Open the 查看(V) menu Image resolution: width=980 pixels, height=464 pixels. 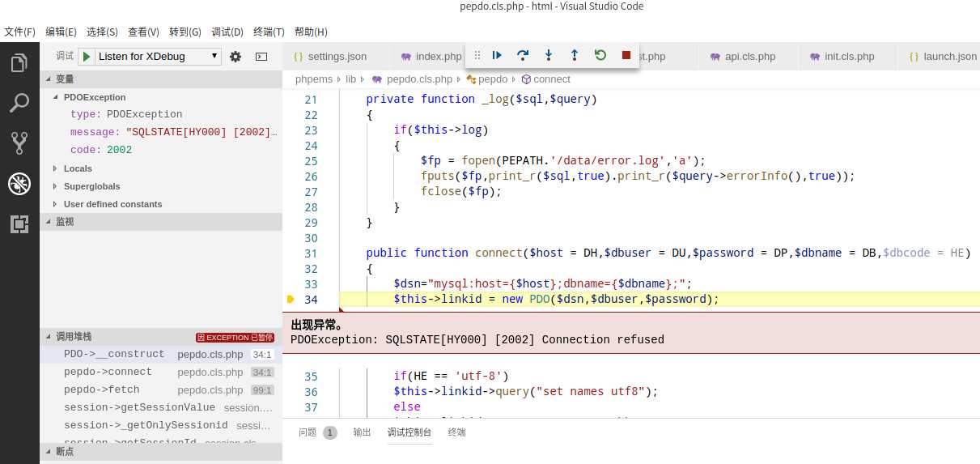click(x=143, y=32)
